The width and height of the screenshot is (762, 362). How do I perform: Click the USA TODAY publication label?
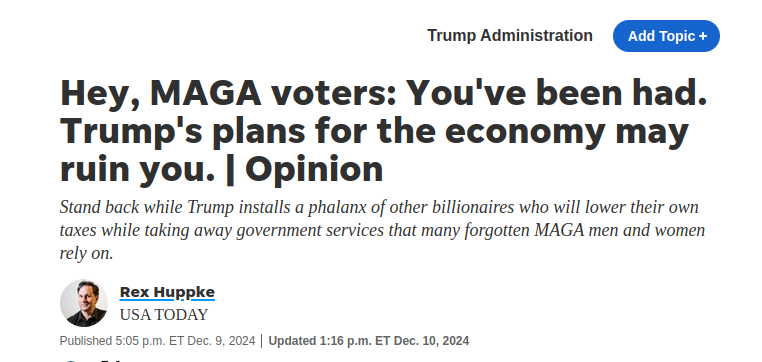[x=164, y=315]
